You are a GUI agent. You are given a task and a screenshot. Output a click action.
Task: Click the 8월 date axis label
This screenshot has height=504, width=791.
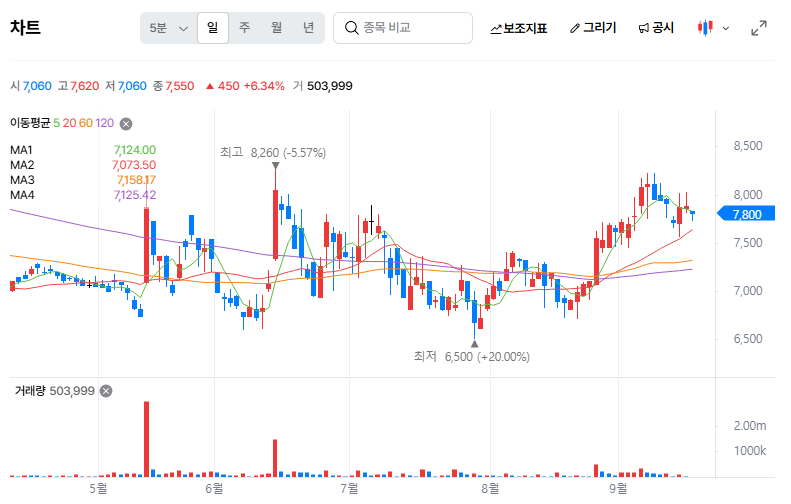(x=490, y=488)
